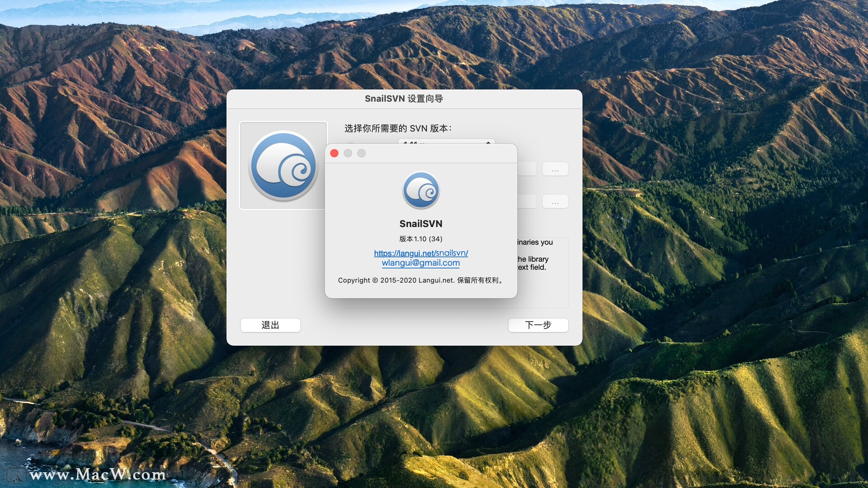Open the SVN version dropdown in wizard
The image size is (868, 488).
click(447, 141)
